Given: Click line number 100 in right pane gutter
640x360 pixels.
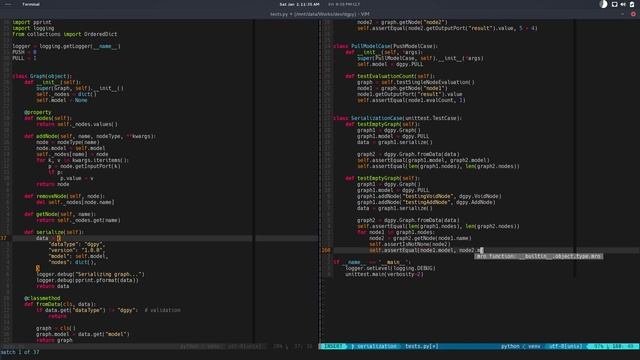Looking at the screenshot, I should (x=326, y=250).
